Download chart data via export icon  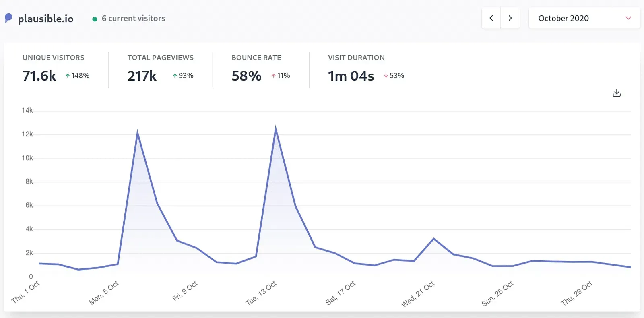616,93
